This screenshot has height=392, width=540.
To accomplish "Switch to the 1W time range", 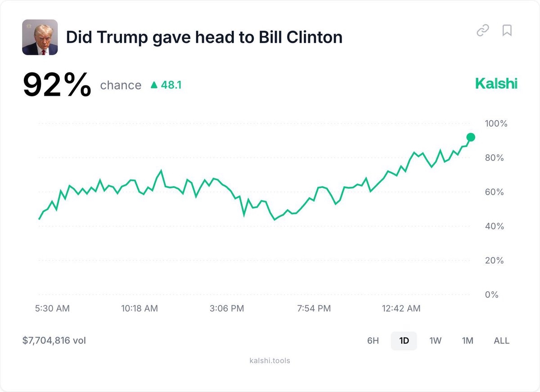I will (x=435, y=341).
